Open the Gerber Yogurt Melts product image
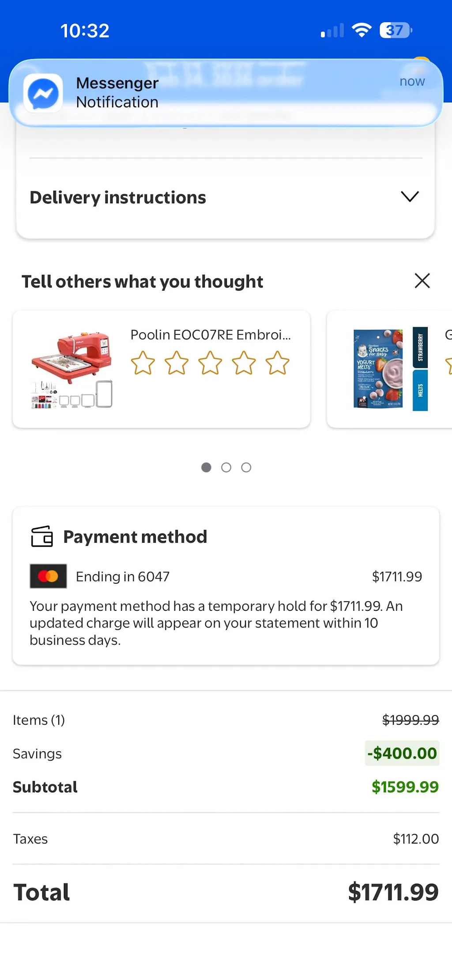The image size is (452, 980). coord(390,369)
